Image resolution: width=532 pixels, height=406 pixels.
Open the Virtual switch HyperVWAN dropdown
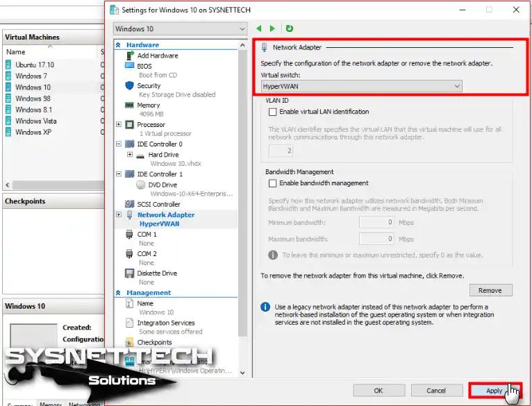(x=361, y=86)
